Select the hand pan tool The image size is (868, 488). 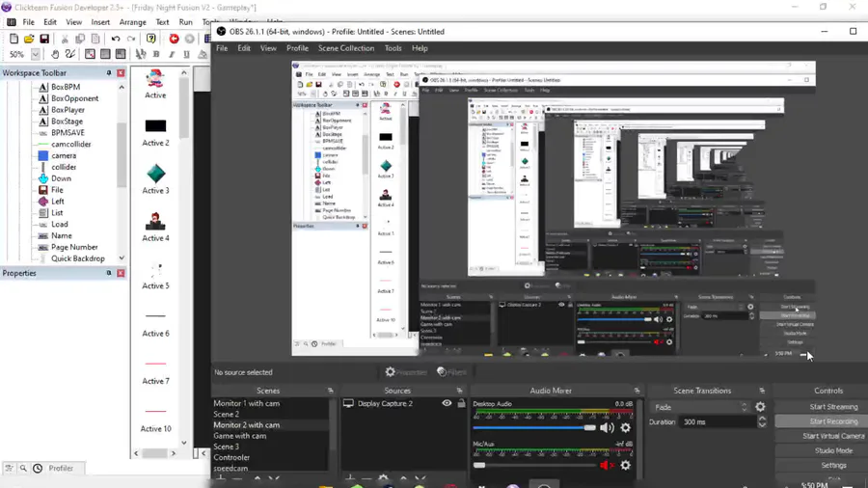[55, 54]
